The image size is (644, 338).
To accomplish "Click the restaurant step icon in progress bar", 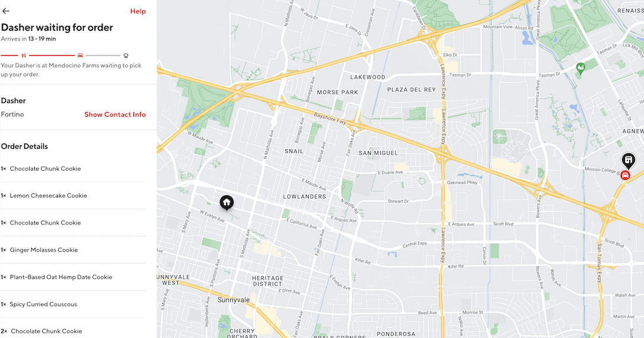I will pyautogui.click(x=24, y=55).
